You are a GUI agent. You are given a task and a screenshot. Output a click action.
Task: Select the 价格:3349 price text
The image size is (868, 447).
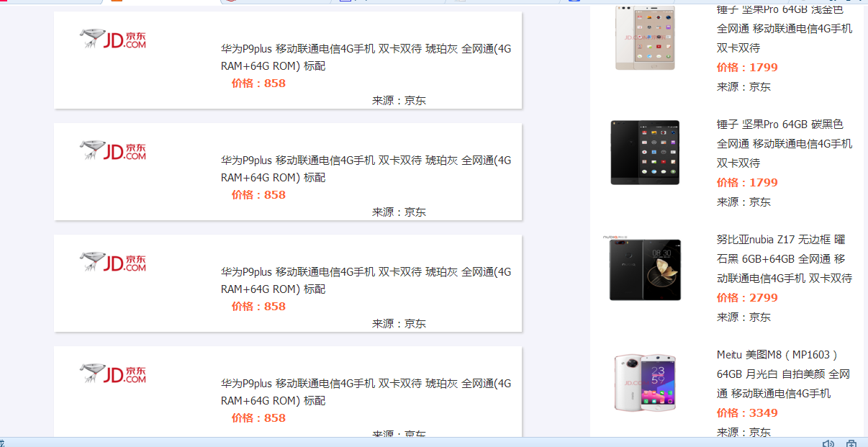pos(747,413)
